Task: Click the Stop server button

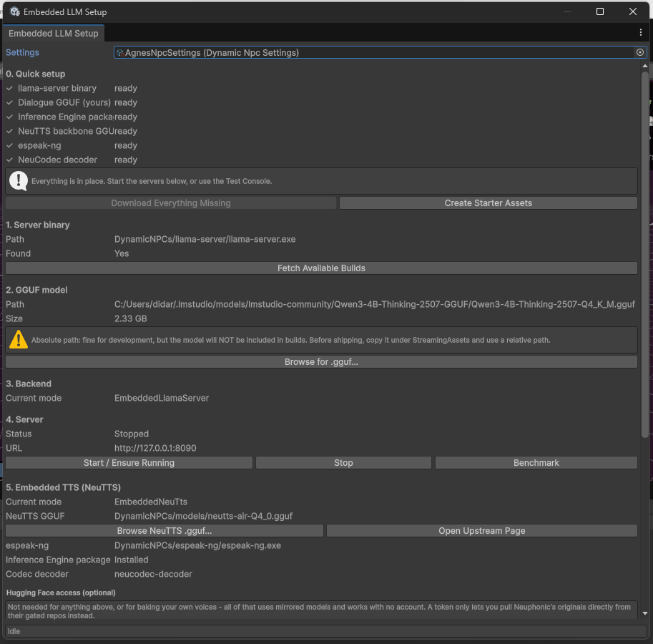Action: [x=343, y=463]
